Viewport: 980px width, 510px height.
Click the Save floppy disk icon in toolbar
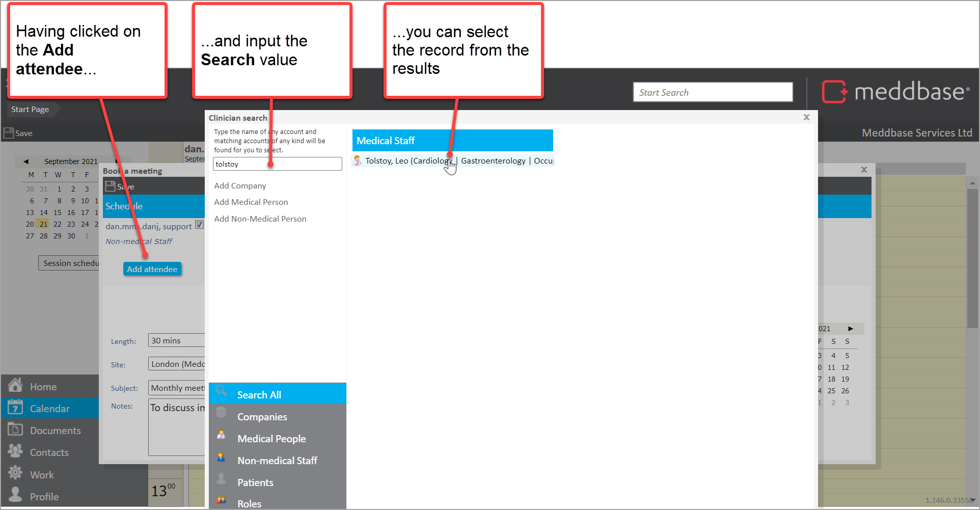coord(9,133)
